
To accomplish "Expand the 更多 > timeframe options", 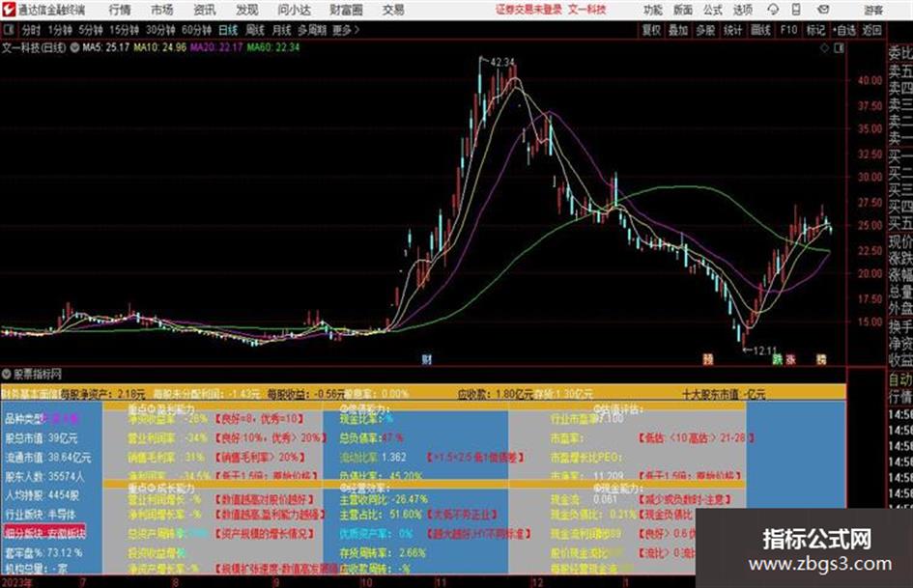I will click(346, 30).
